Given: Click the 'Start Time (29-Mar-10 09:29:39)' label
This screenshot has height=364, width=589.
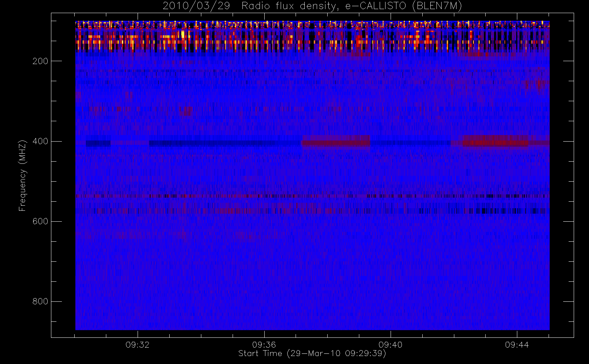Looking at the screenshot, I should tap(312, 353).
